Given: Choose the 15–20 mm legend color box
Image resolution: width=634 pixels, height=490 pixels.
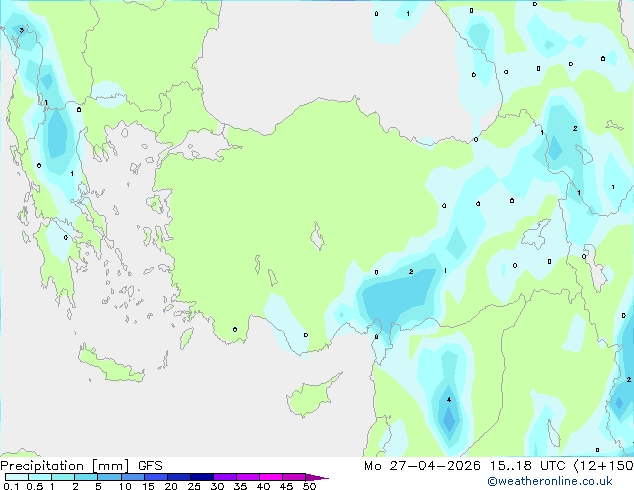Looking at the screenshot, I should coord(155,477).
